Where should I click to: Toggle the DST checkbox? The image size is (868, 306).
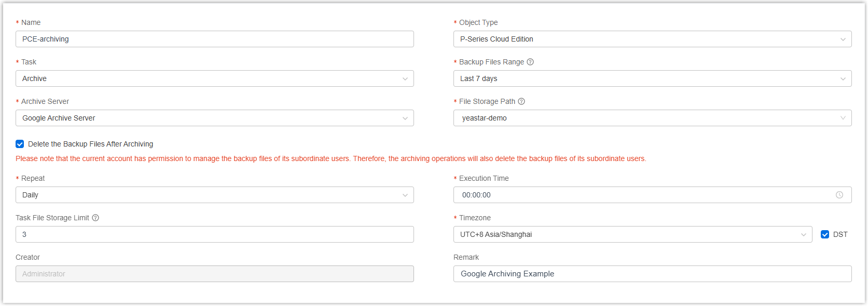(825, 234)
